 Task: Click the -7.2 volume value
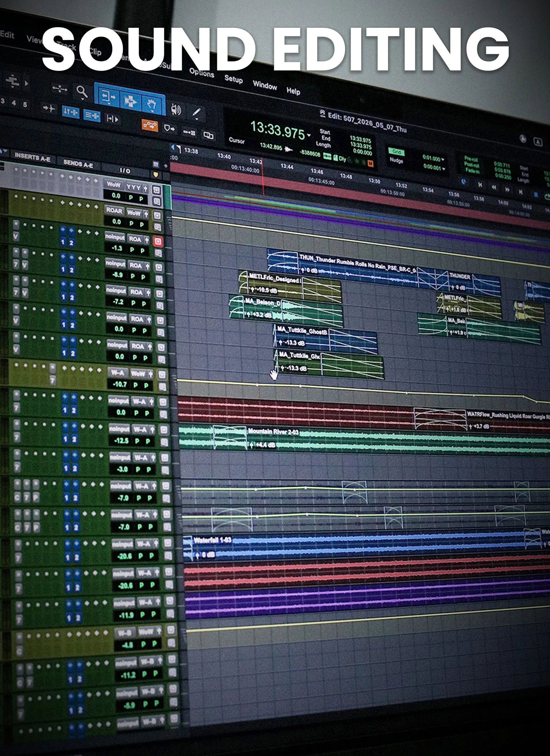119,302
